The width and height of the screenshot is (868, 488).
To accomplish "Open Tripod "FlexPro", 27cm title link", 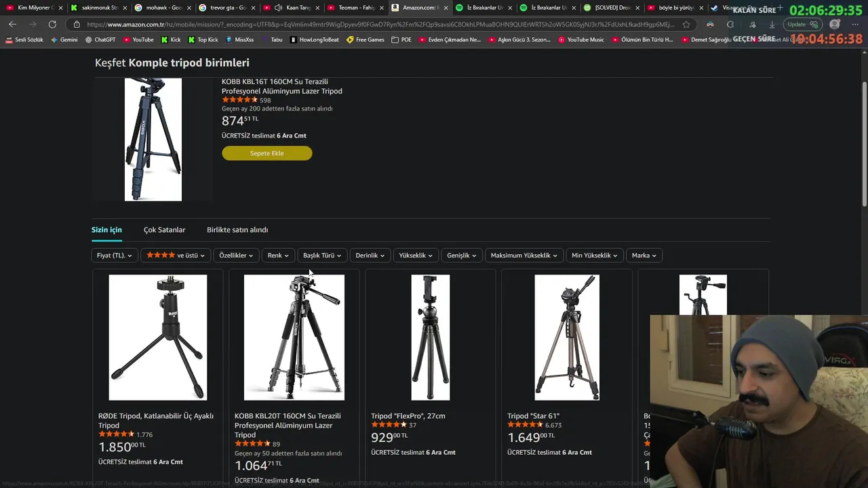I will point(408,415).
